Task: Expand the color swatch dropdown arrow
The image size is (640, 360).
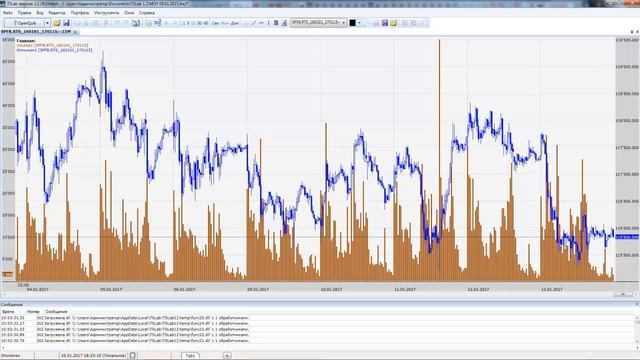Action: [359, 23]
